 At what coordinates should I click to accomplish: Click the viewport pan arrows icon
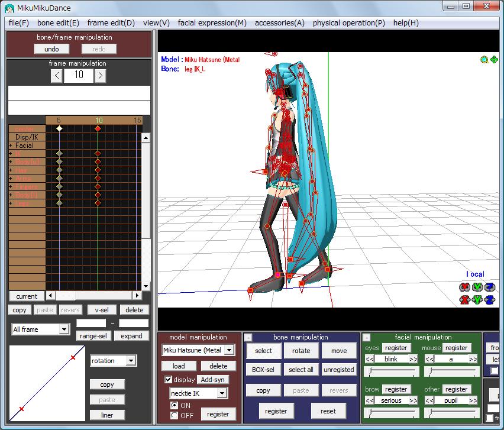[x=494, y=60]
